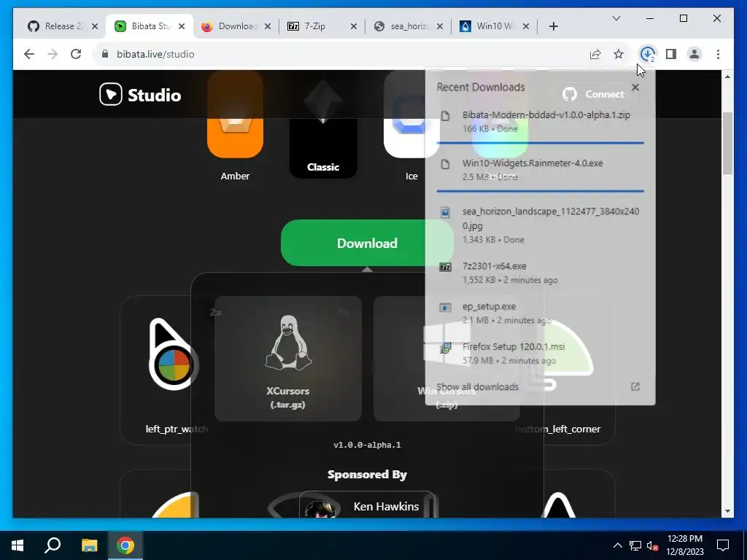Viewport: 747px width, 560px height.
Task: Bookmark this page with star icon
Action: pyautogui.click(x=619, y=54)
